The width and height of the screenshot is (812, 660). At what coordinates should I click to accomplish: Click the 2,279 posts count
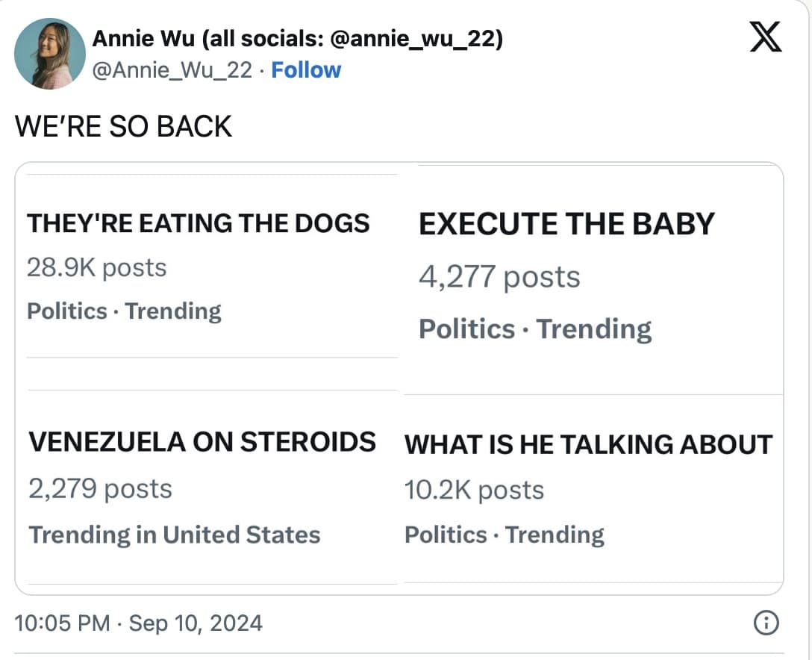(x=101, y=489)
